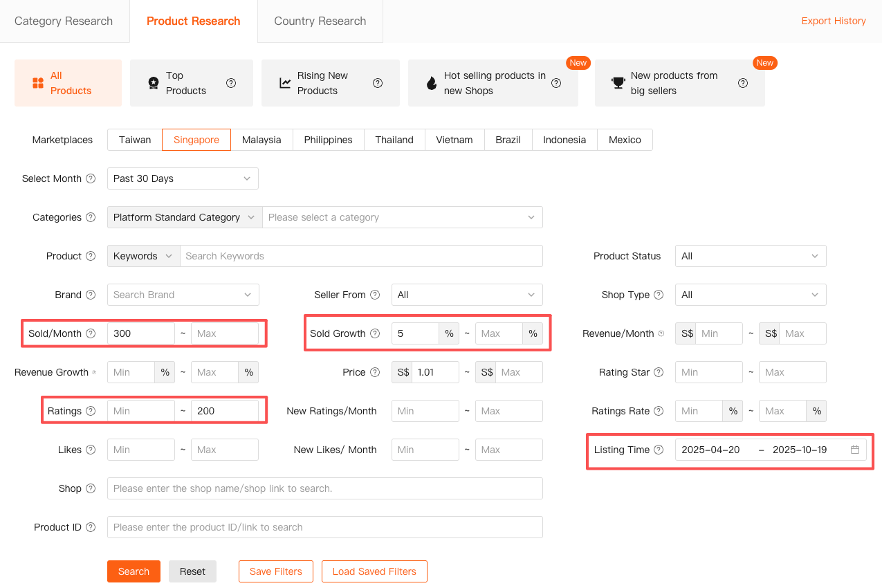Viewport: 882px width, 588px height.
Task: Open the Select Month dropdown
Action: click(x=183, y=178)
